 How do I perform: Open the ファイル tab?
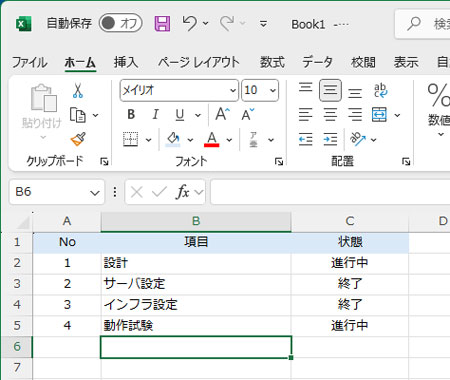click(x=29, y=62)
